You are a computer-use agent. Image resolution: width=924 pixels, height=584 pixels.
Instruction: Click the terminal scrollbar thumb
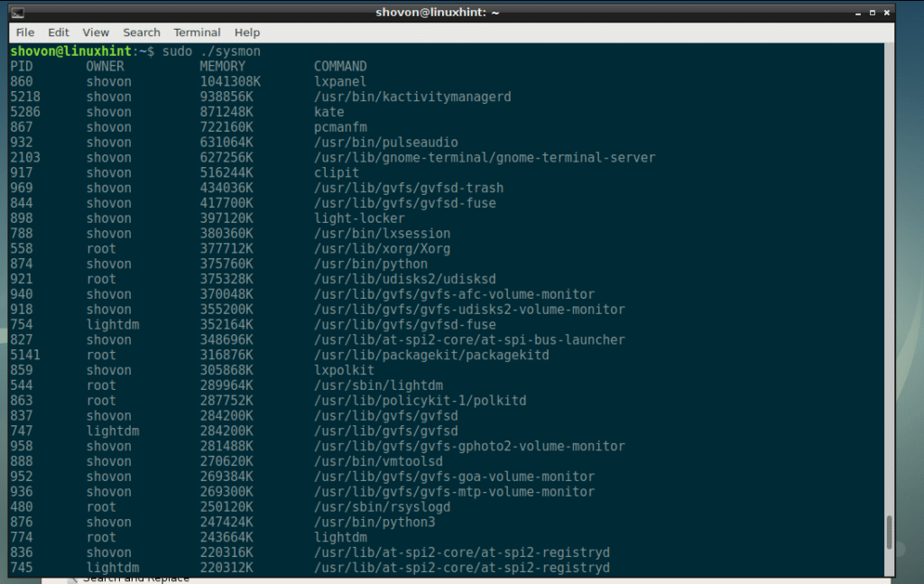pos(889,533)
